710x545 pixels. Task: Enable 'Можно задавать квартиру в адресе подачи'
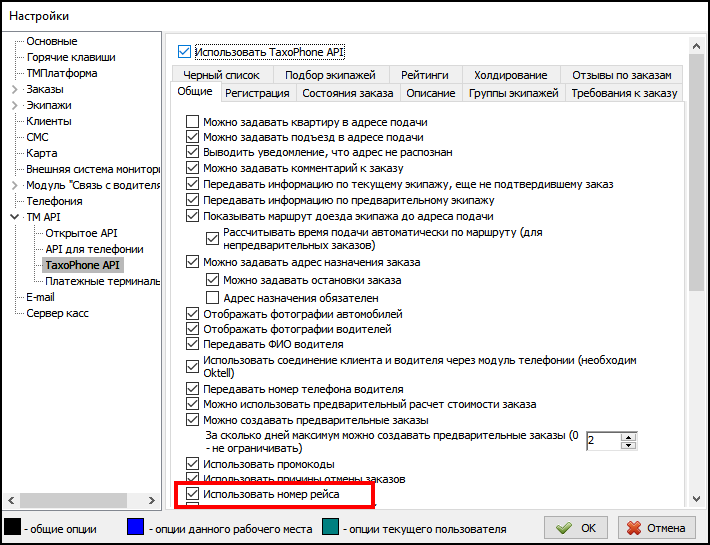[x=192, y=121]
